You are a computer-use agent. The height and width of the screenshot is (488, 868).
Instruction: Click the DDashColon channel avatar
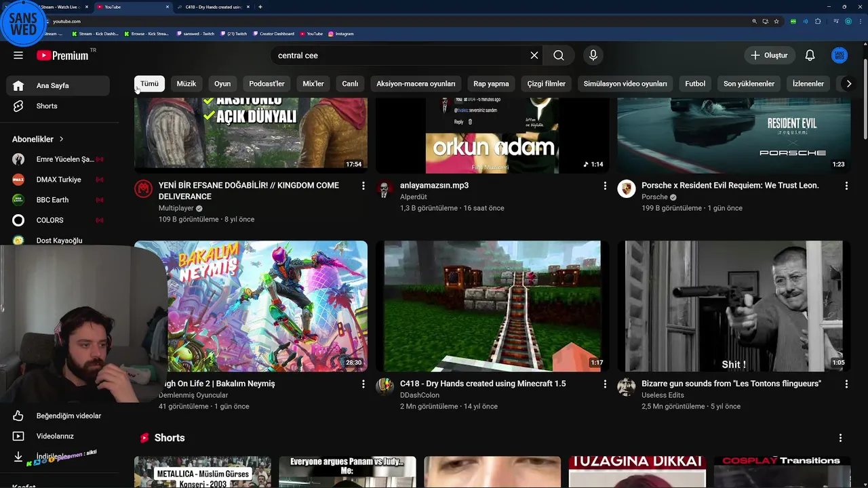384,387
